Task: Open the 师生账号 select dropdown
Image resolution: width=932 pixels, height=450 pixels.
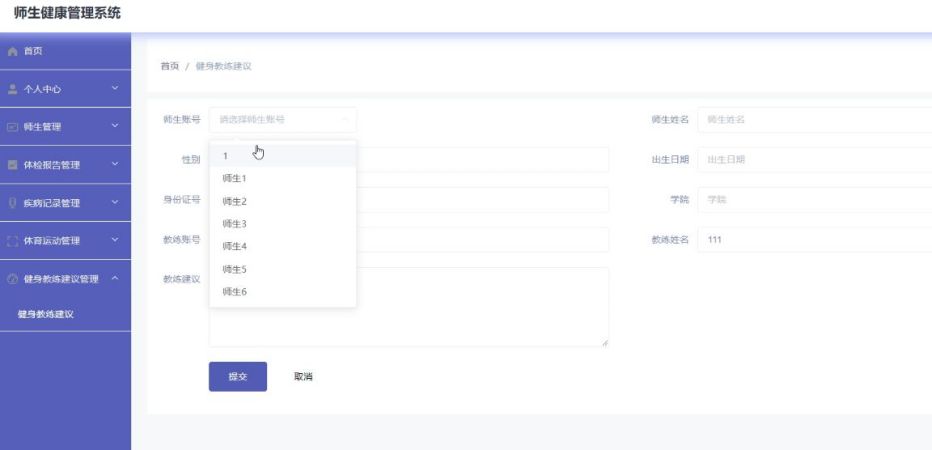Action: tap(283, 119)
